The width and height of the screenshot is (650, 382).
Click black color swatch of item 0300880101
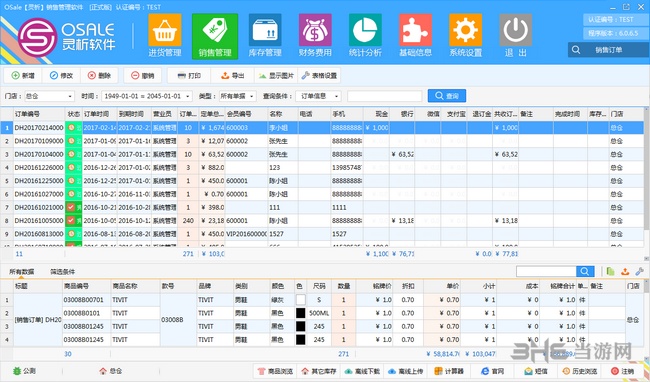[301, 313]
